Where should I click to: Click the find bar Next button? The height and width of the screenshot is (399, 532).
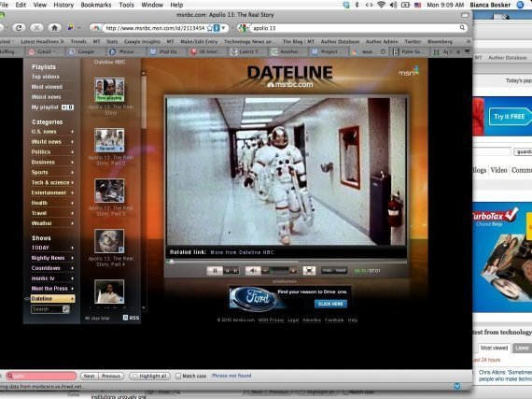click(90, 376)
